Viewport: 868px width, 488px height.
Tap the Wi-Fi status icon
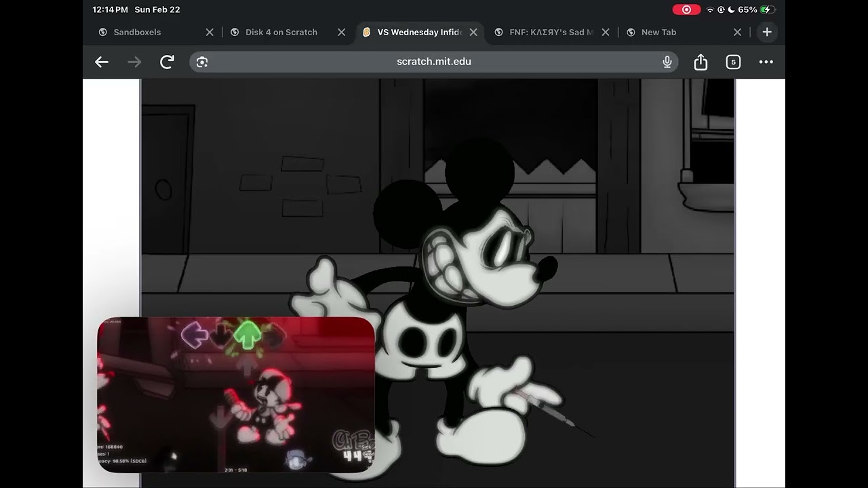pos(710,9)
